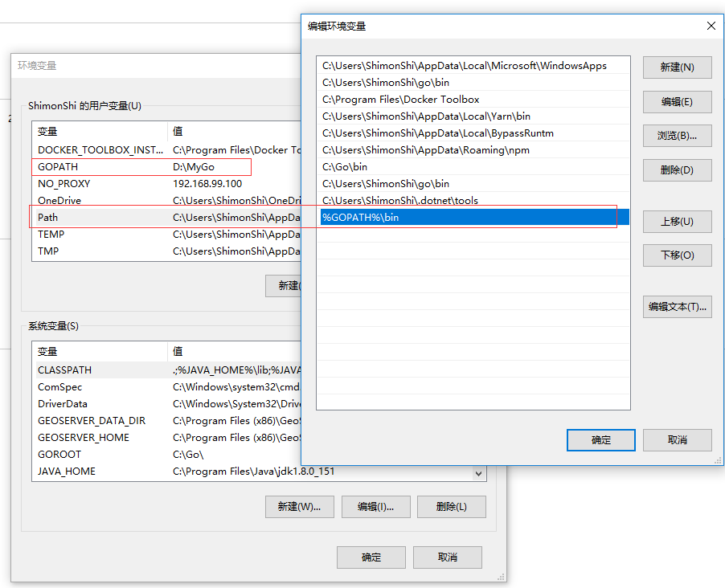The image size is (725, 588).
Task: Select TEMP user variable row
Action: tap(166, 235)
